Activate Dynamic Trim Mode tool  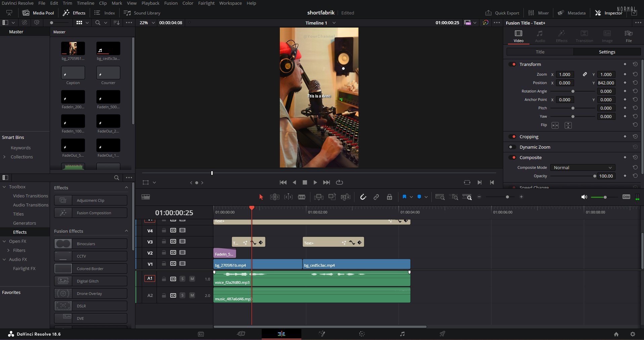click(288, 197)
